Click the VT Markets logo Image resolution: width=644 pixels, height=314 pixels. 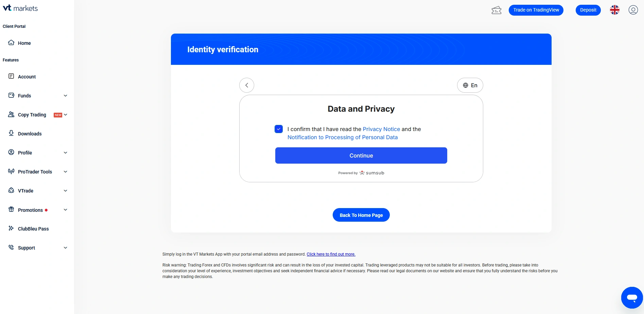coord(20,8)
